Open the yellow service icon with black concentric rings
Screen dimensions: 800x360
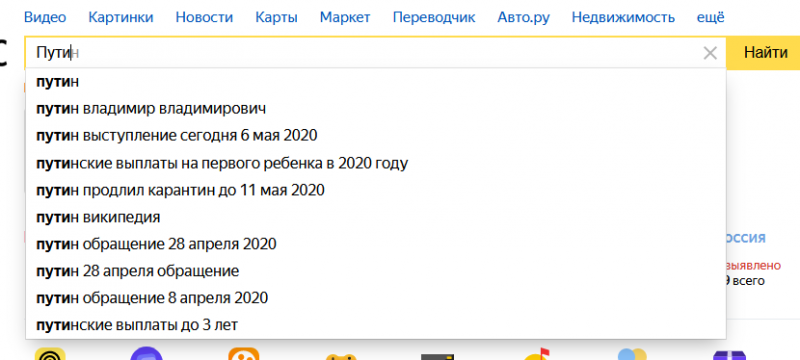[x=50, y=354]
